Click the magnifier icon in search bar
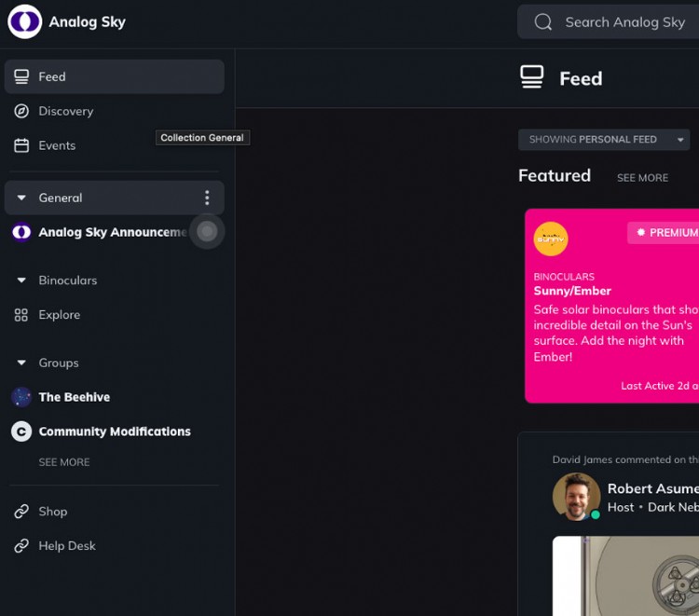 pos(543,22)
